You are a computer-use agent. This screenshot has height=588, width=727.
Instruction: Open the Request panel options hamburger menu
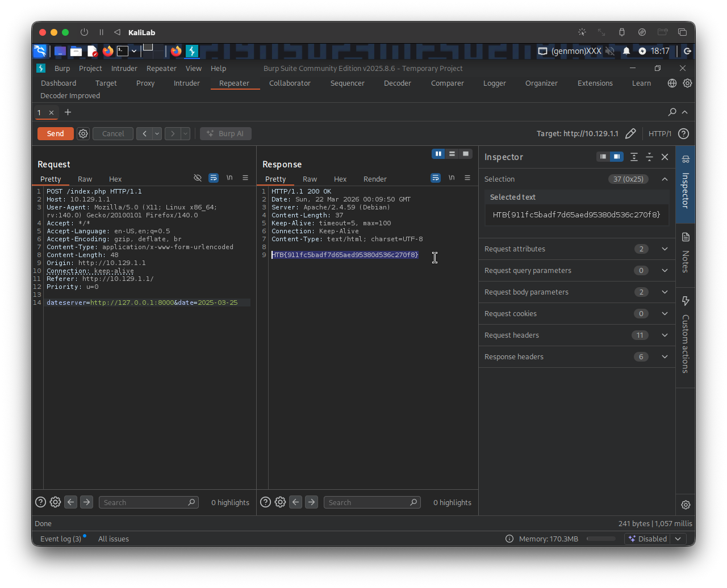pos(245,178)
